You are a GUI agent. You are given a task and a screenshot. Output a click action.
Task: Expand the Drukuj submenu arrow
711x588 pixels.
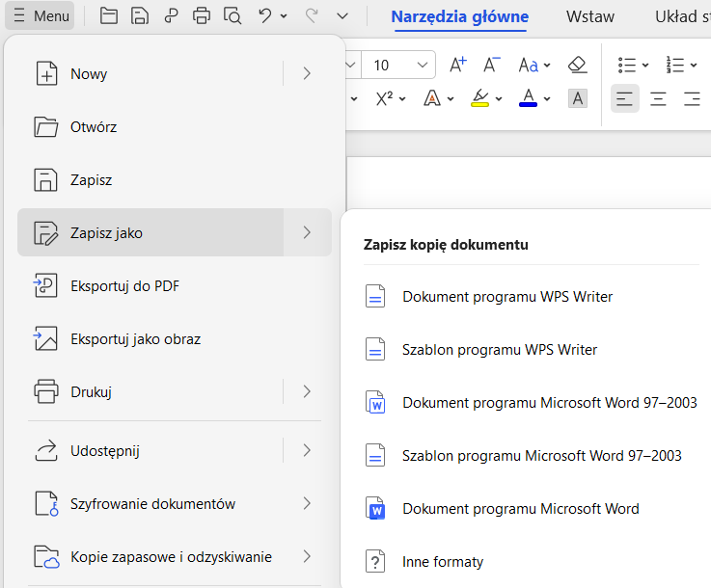click(x=307, y=391)
